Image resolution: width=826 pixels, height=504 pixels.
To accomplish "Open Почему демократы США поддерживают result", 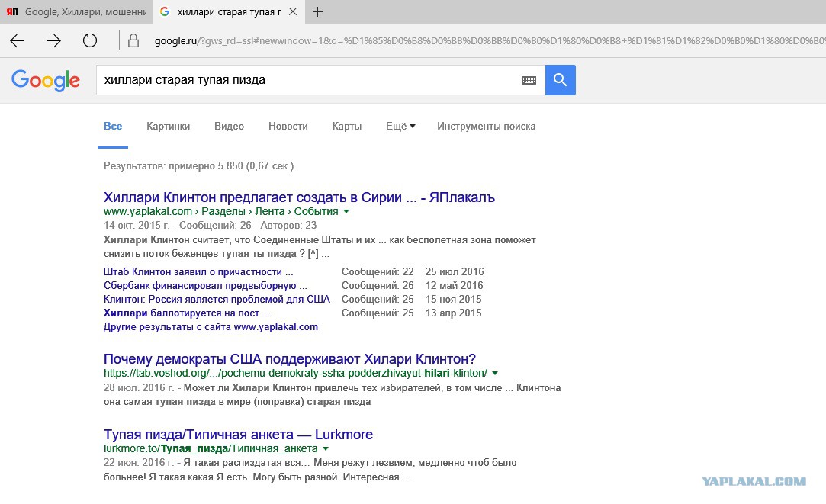I will tap(290, 359).
